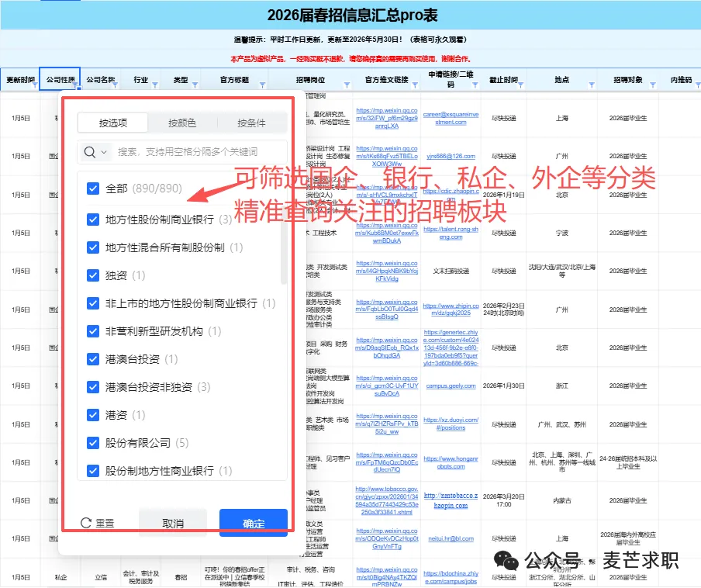
Task: Open the talent.rong-sheng.com link
Action: click(x=451, y=233)
